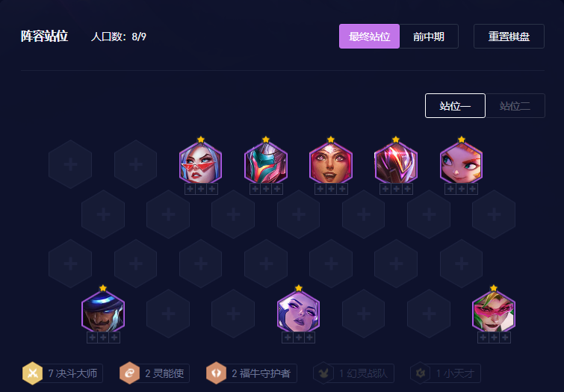Select the red-hooded smiling champion
The width and height of the screenshot is (564, 392).
click(x=331, y=163)
